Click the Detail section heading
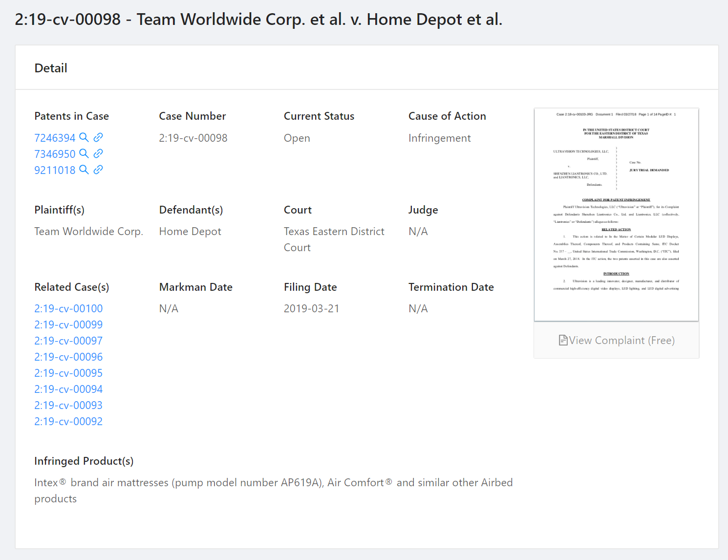The height and width of the screenshot is (560, 728). click(51, 68)
